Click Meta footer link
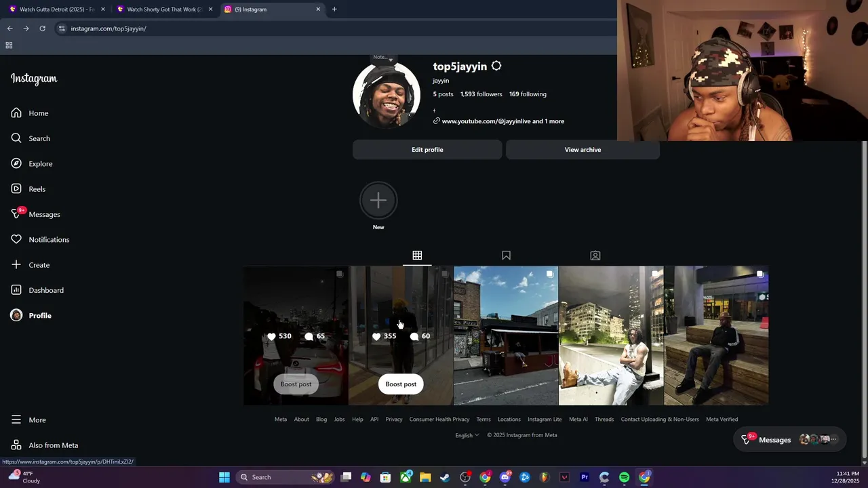 click(x=281, y=420)
